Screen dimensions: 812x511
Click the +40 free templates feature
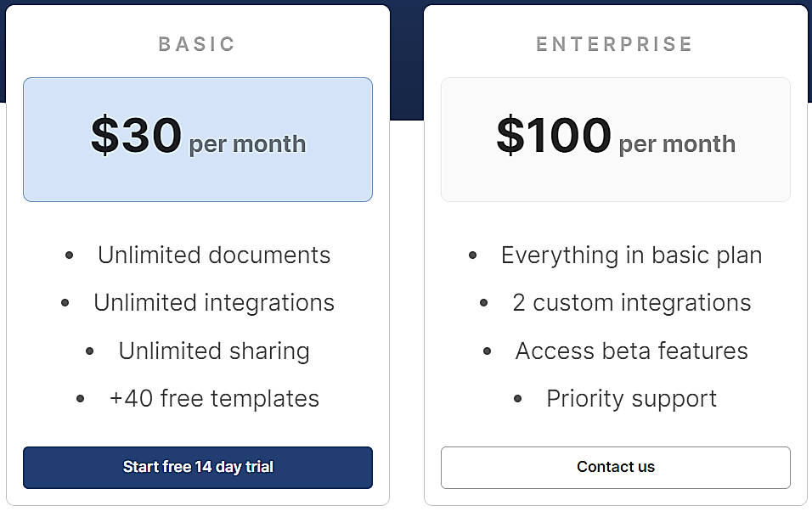pos(214,398)
